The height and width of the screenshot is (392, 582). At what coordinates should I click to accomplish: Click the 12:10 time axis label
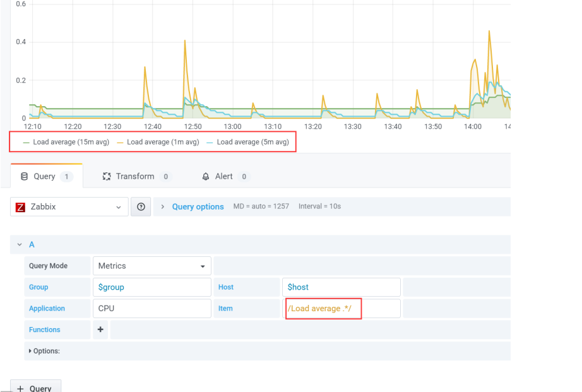[33, 127]
